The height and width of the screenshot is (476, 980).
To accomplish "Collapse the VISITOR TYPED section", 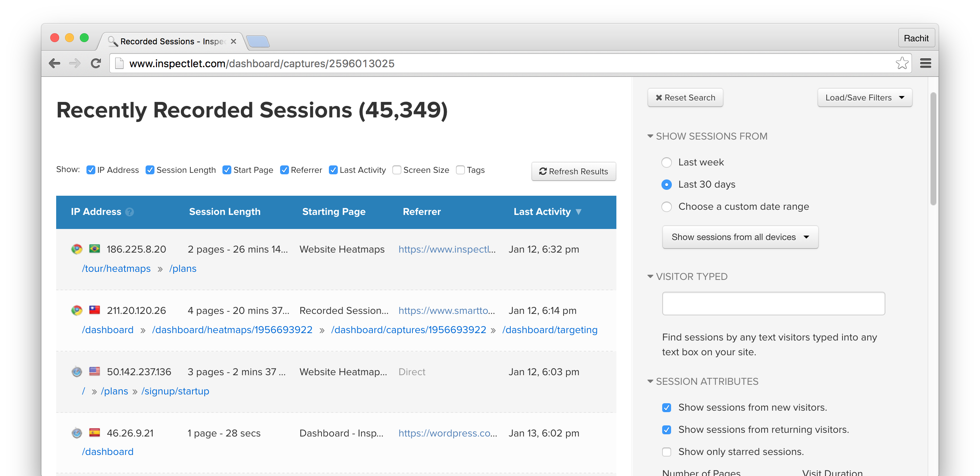I will [x=650, y=276].
